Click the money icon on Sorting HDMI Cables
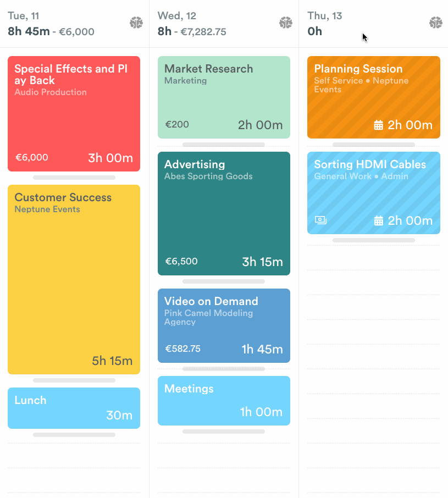 click(x=320, y=220)
